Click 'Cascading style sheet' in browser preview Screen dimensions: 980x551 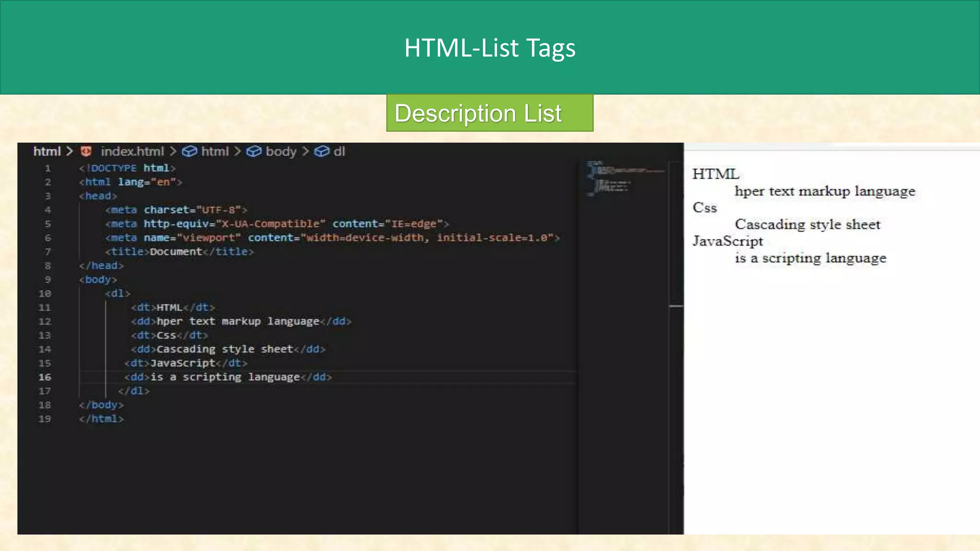[x=808, y=224]
